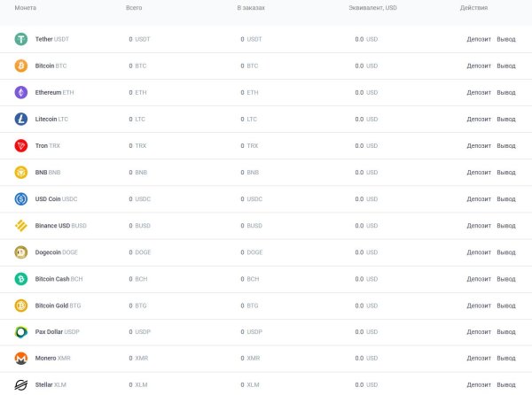Viewport: 532px width, 395px height.
Task: Click the Tron TRX coin icon
Action: [x=21, y=145]
